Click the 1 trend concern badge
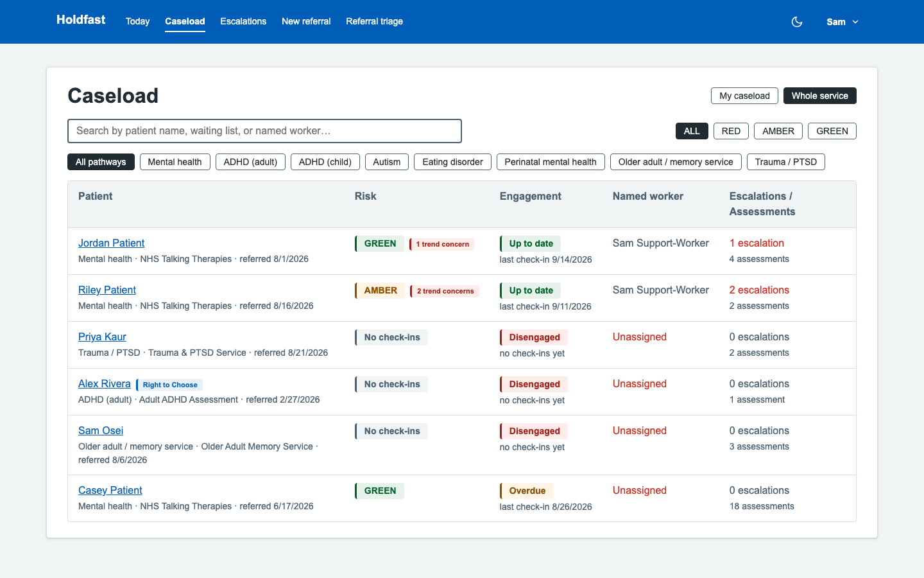This screenshot has width=924, height=578. click(442, 244)
